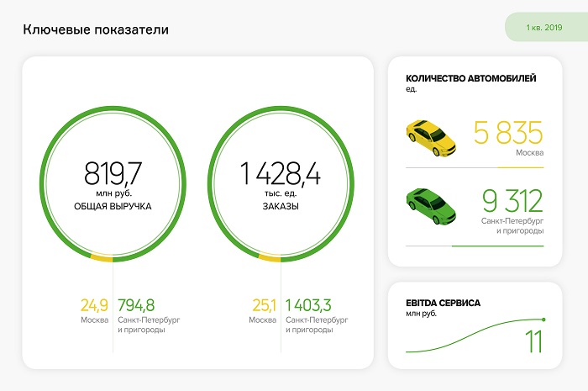Click the EBITDA line chart endpoint dot
Screen dimensions: 588x391
[x=544, y=320]
